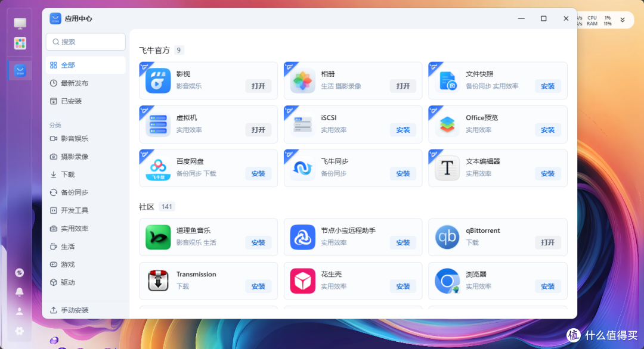Select the Transmission app icon
Image resolution: width=644 pixels, height=349 pixels.
158,281
